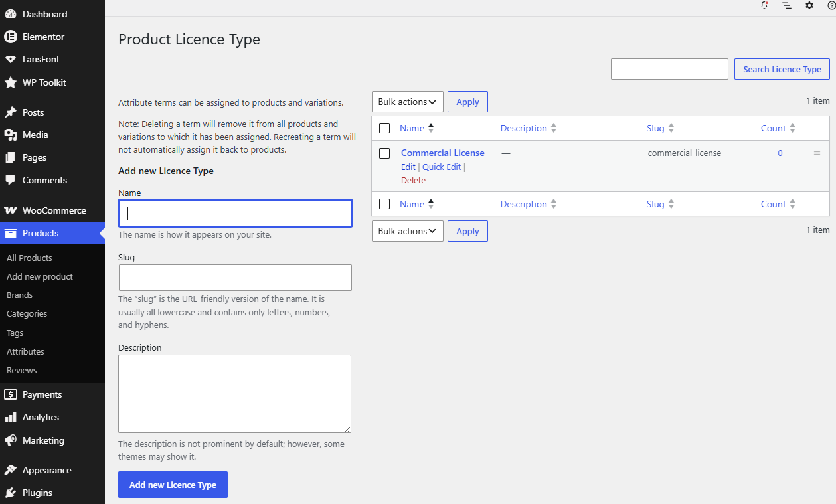Click the LarisFont diamond icon
Viewport: 836px width, 504px height.
click(11, 59)
